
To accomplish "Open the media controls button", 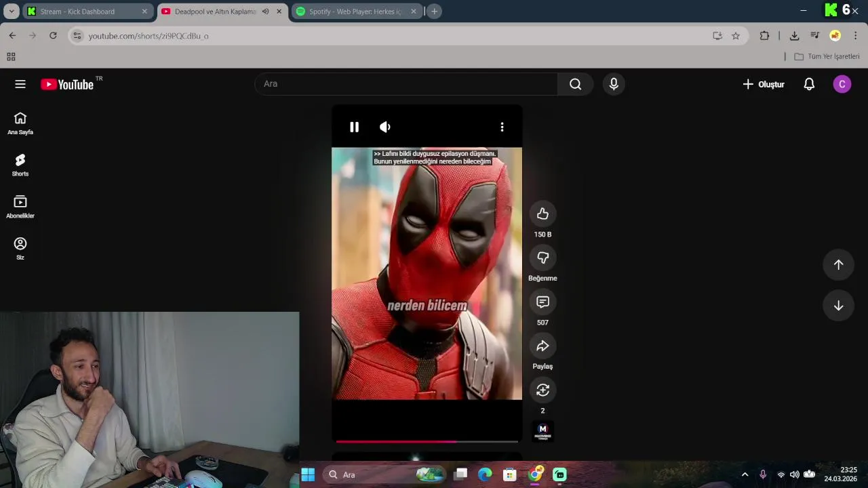I will click(x=815, y=36).
